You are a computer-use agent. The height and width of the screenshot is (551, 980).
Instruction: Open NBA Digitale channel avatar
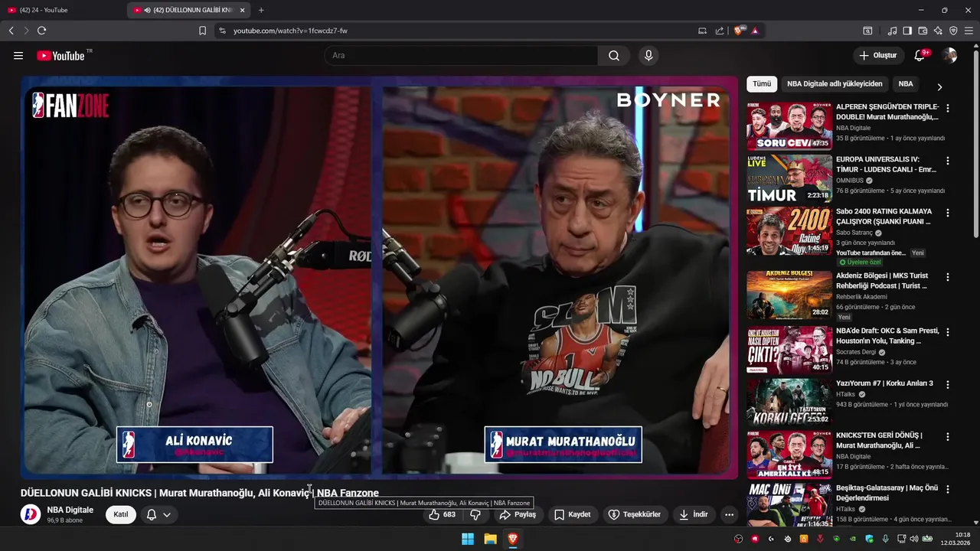31,514
